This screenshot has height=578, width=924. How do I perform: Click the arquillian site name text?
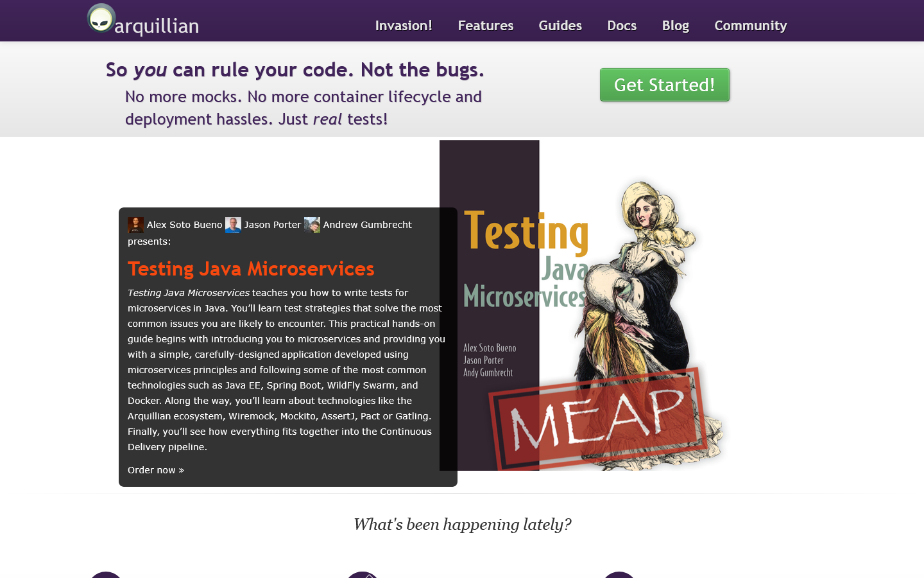157,26
